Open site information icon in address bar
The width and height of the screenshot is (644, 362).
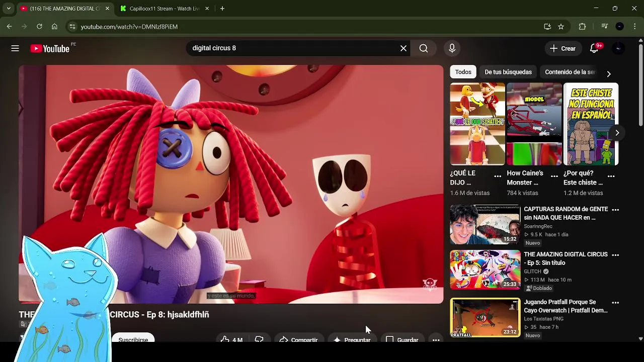(x=72, y=27)
